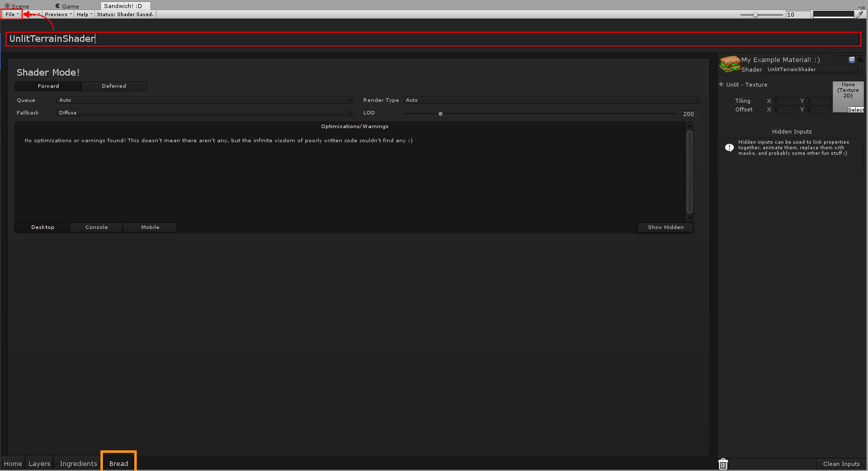Select the Desktop platform toggle
The width and height of the screenshot is (868, 471).
(x=43, y=227)
